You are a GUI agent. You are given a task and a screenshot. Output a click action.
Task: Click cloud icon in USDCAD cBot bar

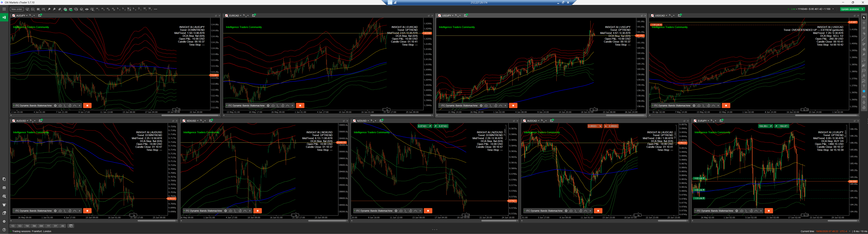coord(699,105)
